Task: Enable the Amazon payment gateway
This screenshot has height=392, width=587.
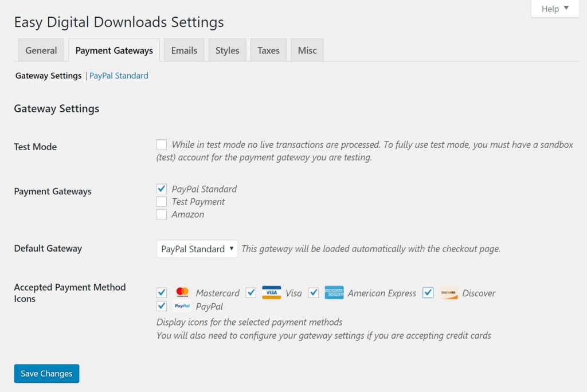Action: [x=161, y=214]
